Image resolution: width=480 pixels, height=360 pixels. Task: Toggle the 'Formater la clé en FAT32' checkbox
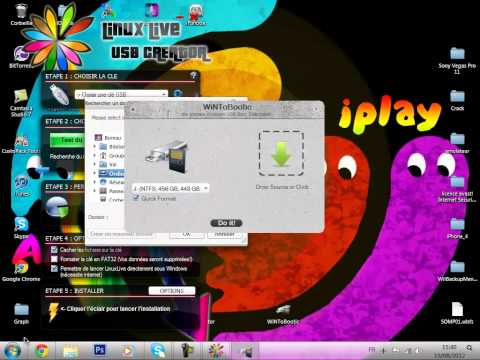54,259
